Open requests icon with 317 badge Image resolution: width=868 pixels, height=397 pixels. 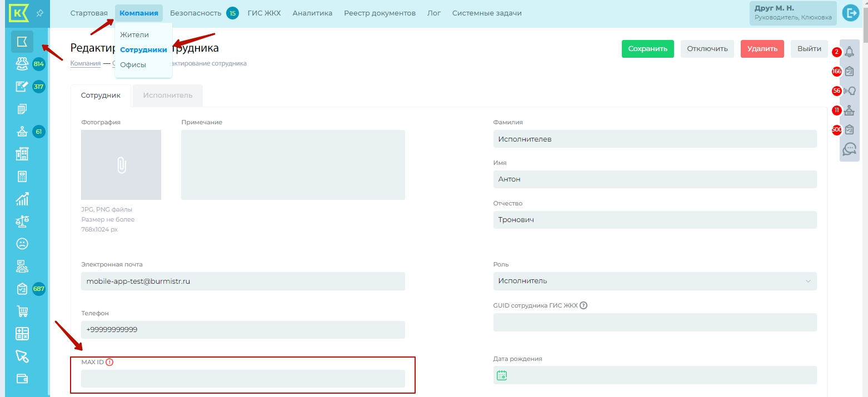[22, 87]
